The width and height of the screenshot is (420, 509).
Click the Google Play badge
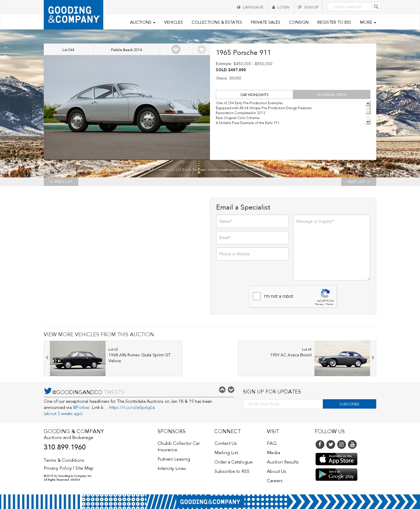click(x=336, y=475)
